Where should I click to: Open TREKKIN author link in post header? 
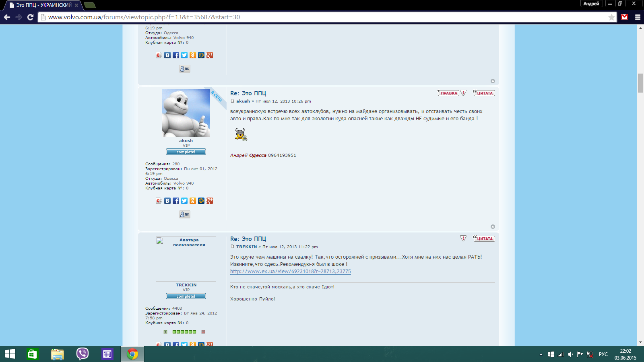pyautogui.click(x=246, y=247)
